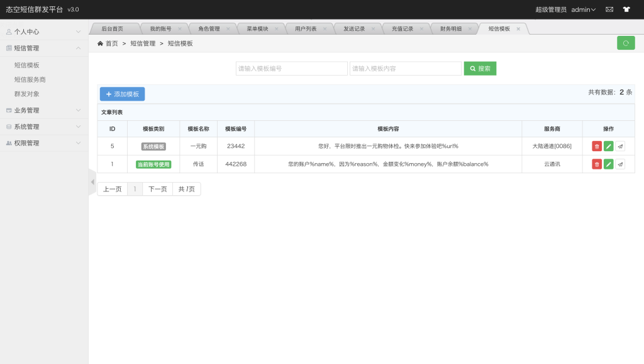Refresh the page with green refresh icon
This screenshot has width=644, height=364.
(x=625, y=42)
